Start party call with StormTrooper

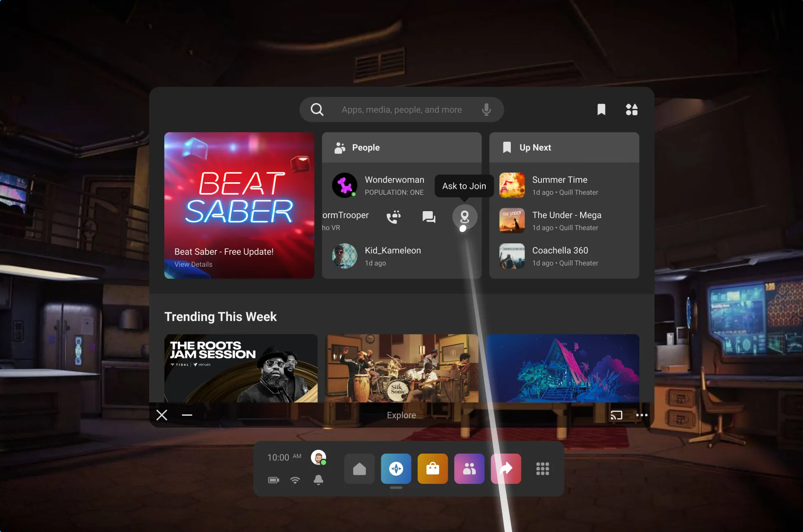point(394,217)
